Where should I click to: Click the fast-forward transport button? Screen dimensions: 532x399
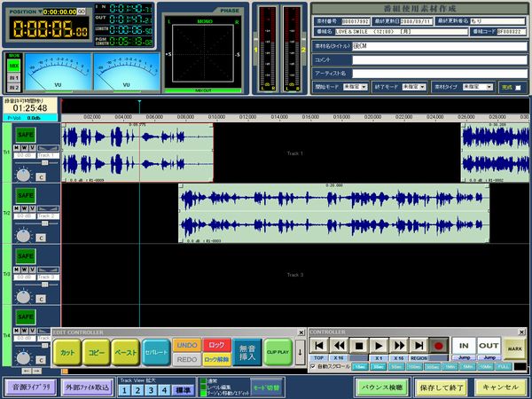(x=399, y=345)
